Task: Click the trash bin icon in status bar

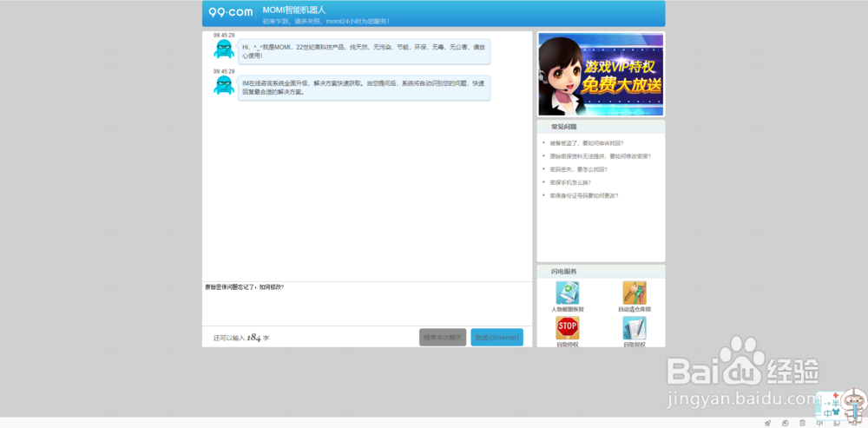Action: (802, 424)
